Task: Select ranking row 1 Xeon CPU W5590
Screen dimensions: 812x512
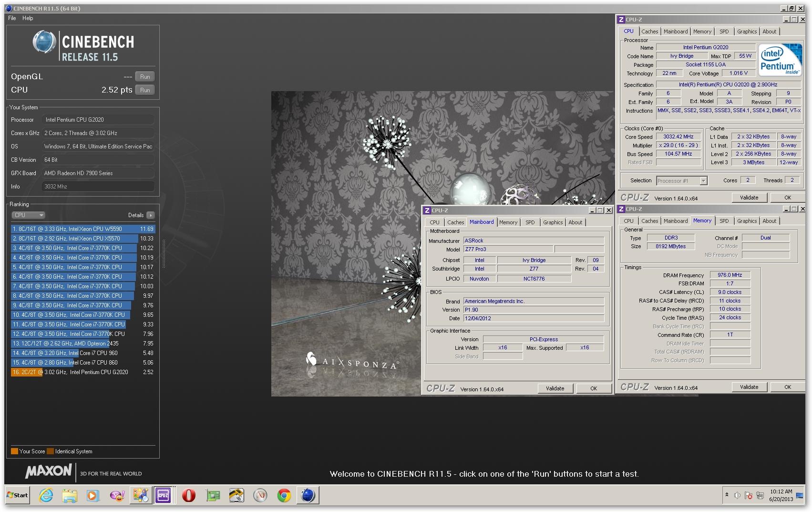Action: click(x=83, y=229)
